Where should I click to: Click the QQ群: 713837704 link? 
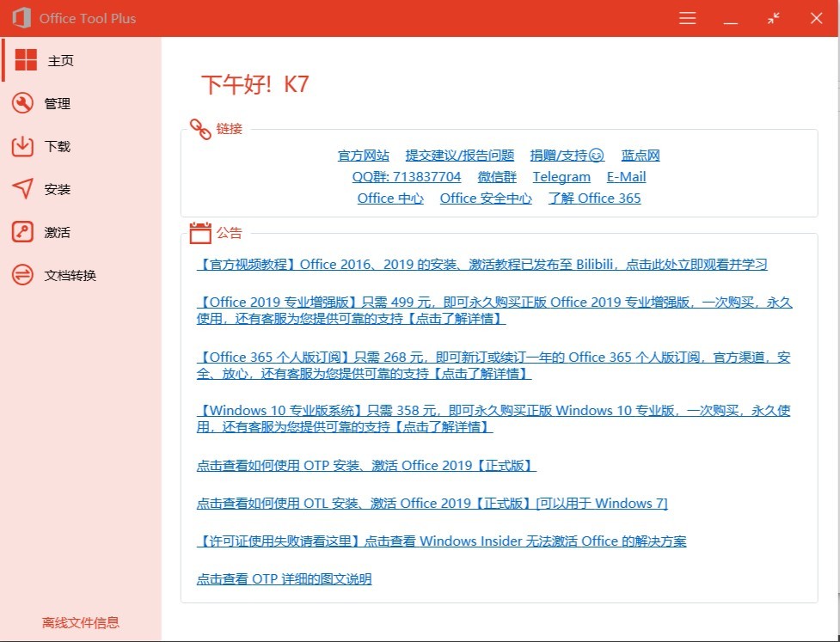406,177
